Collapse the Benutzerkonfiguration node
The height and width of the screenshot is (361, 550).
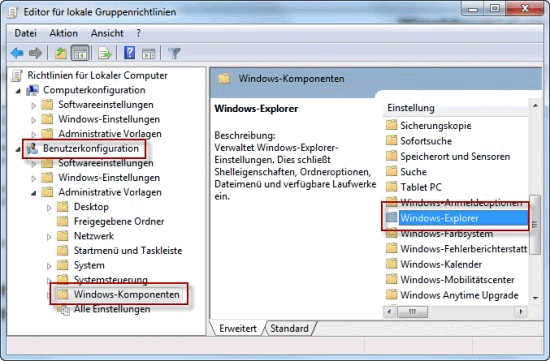coord(18,149)
